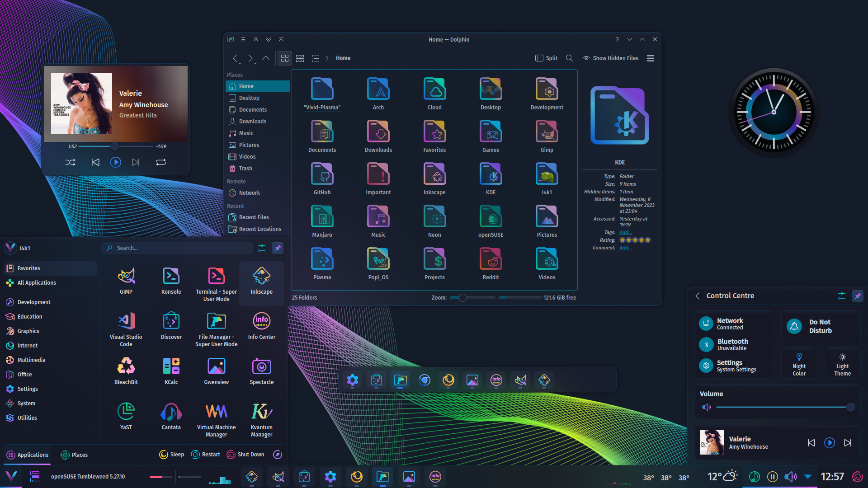Open the Reddit folder in Dolphin

tap(491, 264)
